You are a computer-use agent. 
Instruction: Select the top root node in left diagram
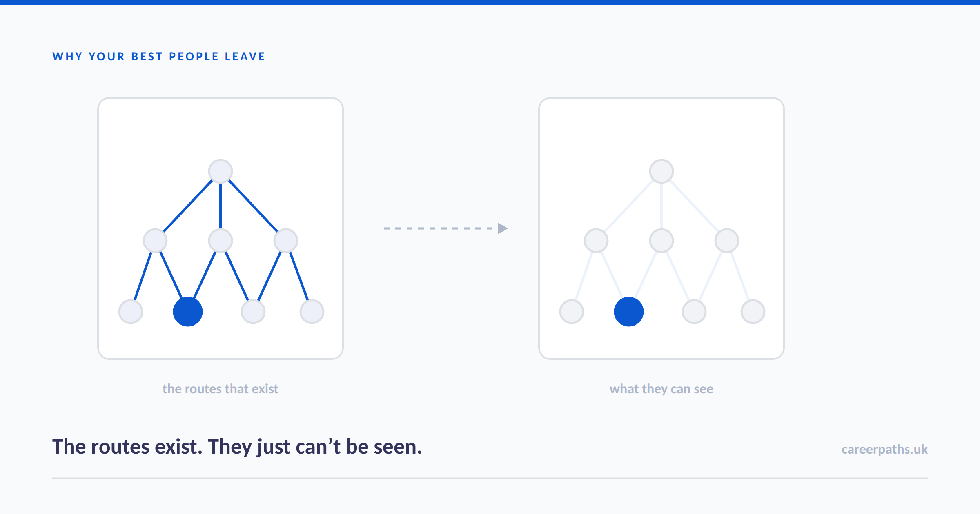220,171
